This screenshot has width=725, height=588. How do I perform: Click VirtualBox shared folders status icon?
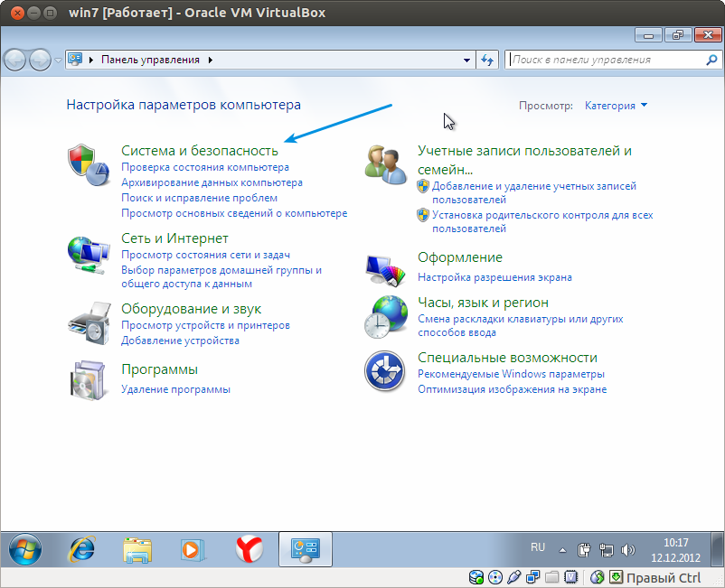551,577
